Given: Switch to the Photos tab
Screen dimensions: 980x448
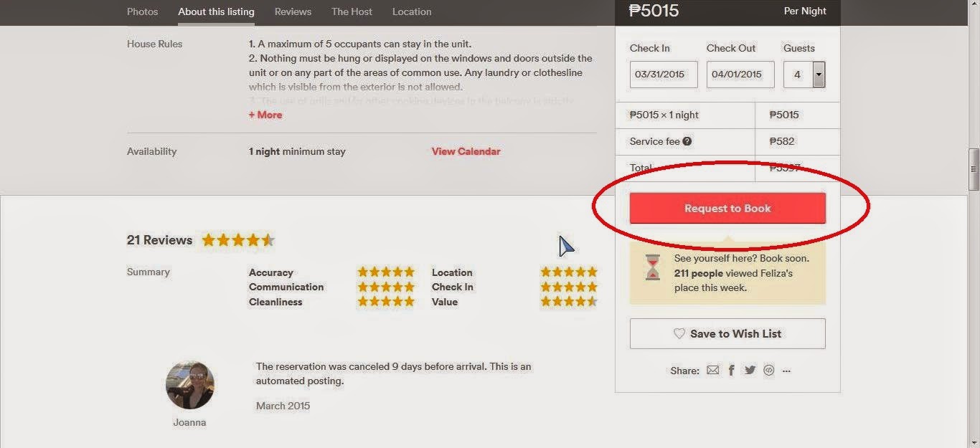Looking at the screenshot, I should pos(142,11).
